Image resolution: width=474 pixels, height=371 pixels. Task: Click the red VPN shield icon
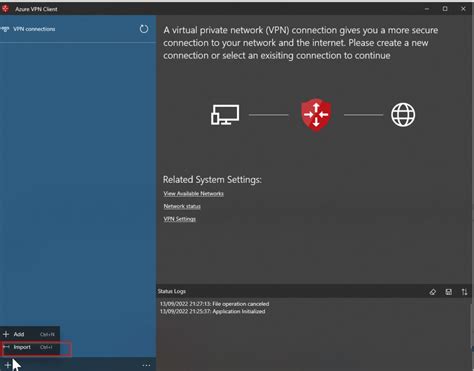316,115
